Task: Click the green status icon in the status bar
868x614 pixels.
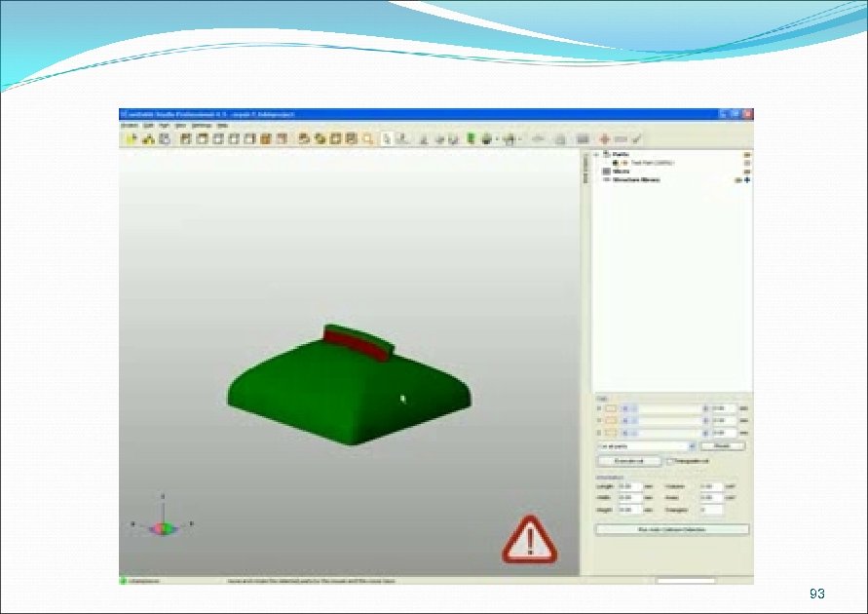Action: 124,581
